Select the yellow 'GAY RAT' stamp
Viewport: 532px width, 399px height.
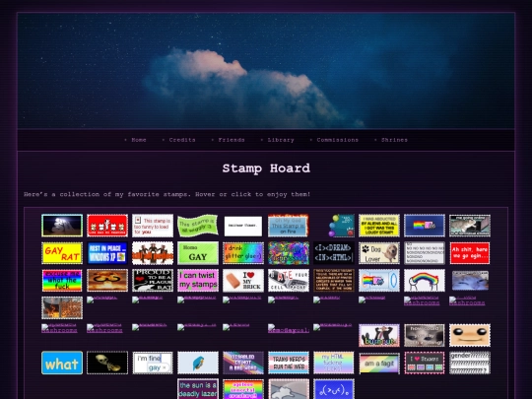(x=62, y=253)
